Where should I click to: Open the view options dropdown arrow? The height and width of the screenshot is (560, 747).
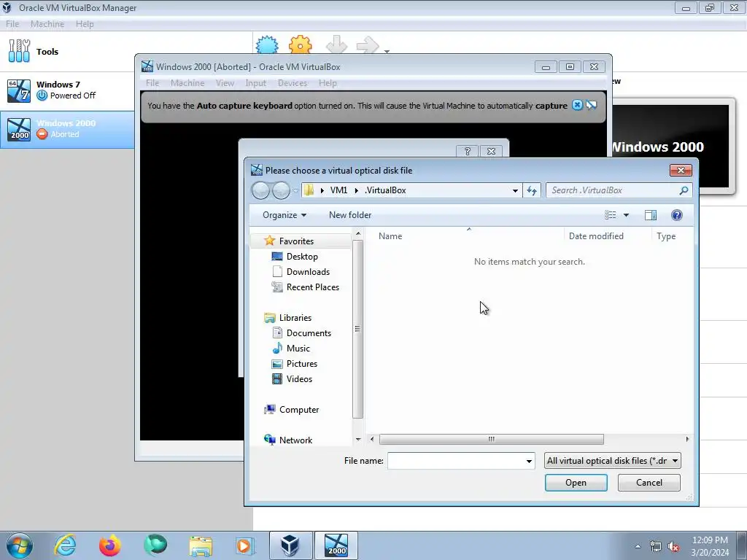pyautogui.click(x=626, y=215)
